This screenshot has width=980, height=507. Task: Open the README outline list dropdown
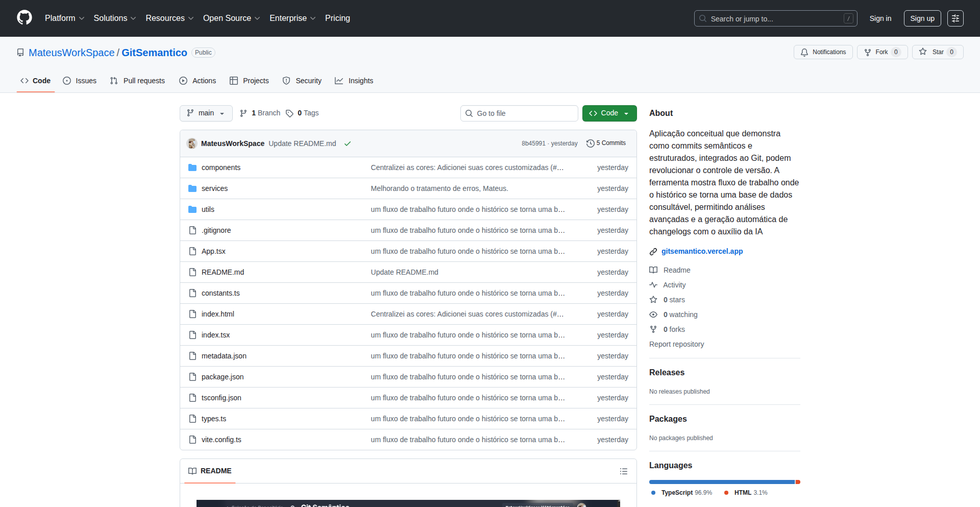(x=624, y=471)
